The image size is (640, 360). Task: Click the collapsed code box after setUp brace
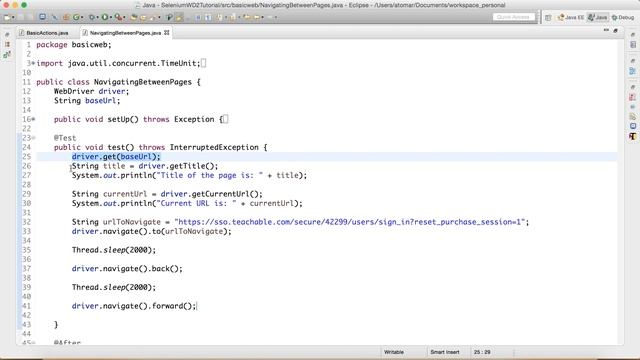click(x=225, y=119)
